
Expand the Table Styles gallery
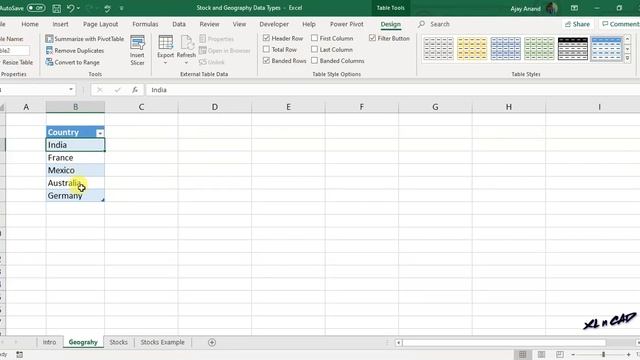pyautogui.click(x=628, y=59)
